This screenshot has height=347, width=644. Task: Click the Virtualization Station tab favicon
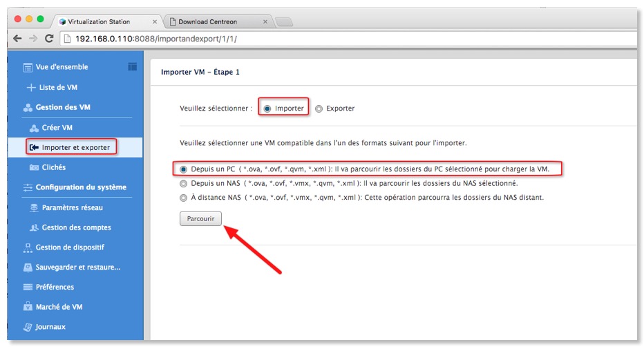click(x=62, y=21)
